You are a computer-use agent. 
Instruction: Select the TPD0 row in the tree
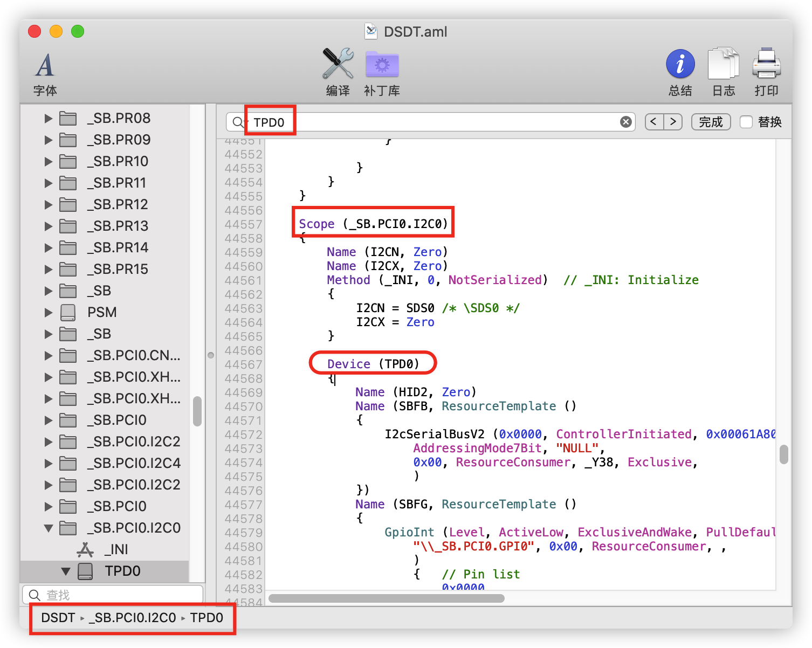tap(105, 571)
